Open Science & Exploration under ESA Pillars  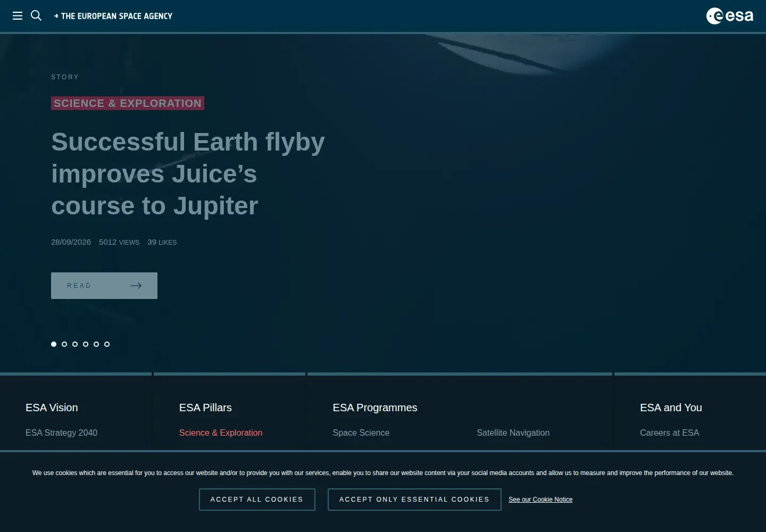click(x=221, y=433)
